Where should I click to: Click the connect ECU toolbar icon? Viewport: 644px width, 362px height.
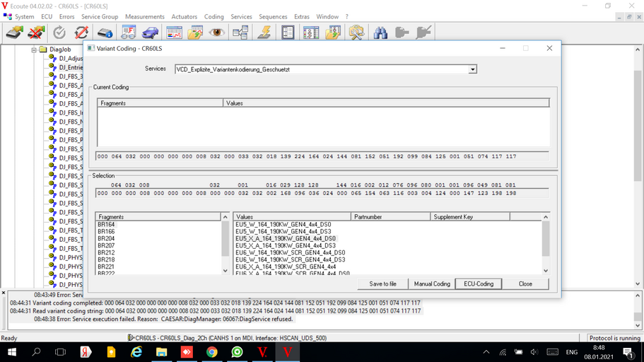(15, 33)
